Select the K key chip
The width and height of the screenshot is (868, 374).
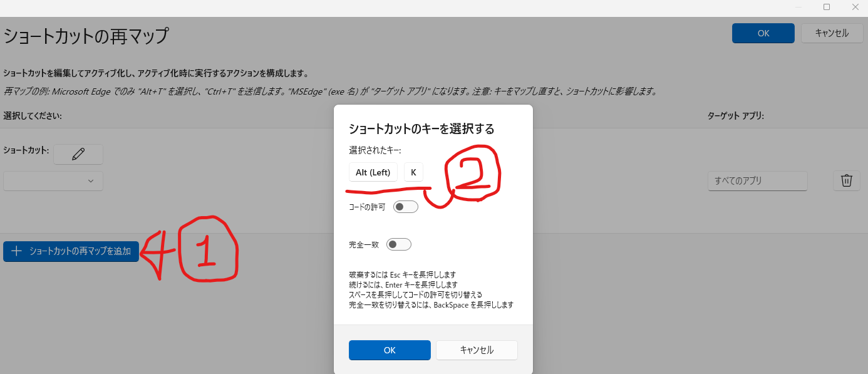[x=413, y=172]
